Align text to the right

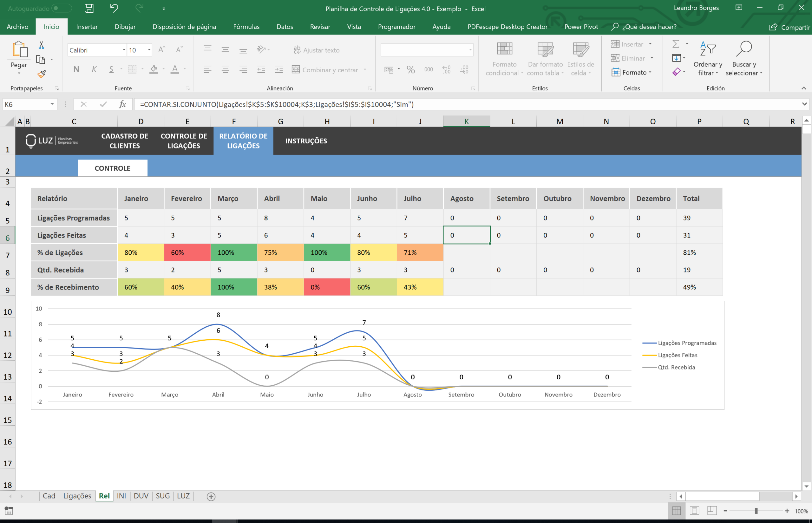(243, 69)
